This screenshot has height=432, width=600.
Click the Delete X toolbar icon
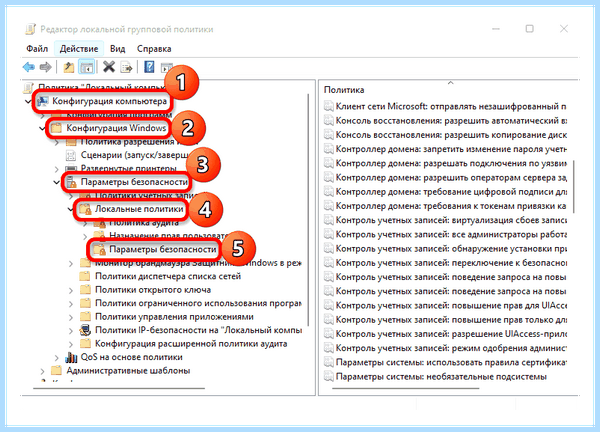click(109, 67)
